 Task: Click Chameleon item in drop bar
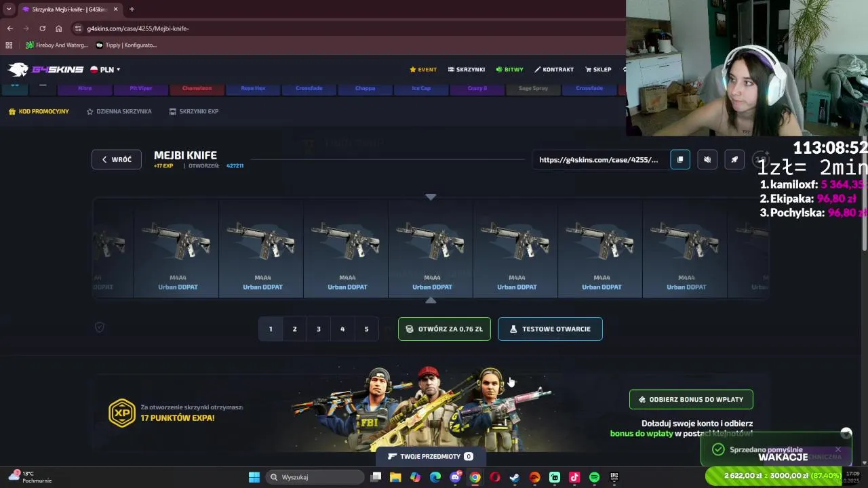[x=197, y=88]
